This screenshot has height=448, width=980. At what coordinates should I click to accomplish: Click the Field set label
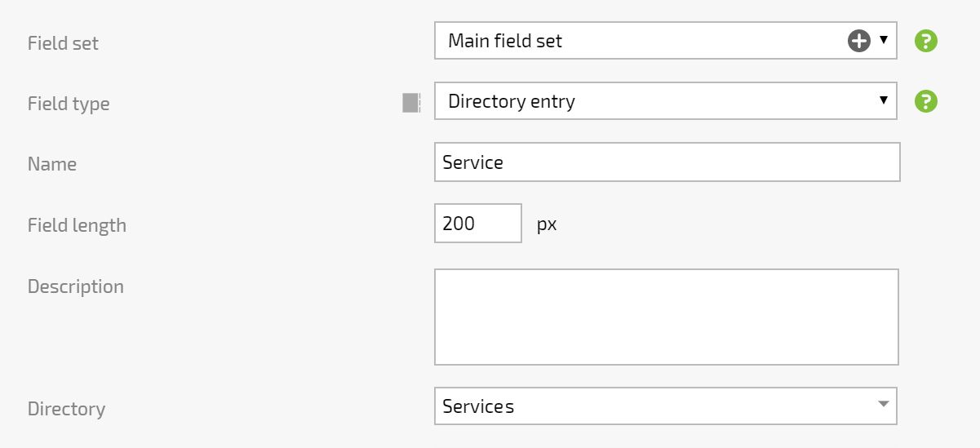[x=63, y=43]
